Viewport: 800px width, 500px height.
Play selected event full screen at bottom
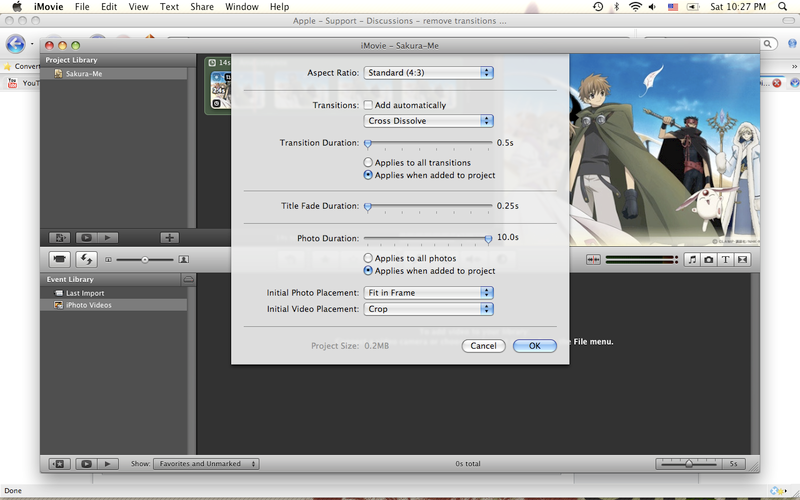pyautogui.click(x=86, y=464)
